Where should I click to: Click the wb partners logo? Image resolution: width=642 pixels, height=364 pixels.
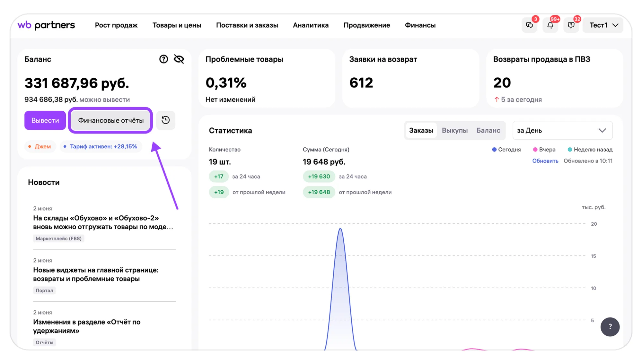tap(46, 25)
